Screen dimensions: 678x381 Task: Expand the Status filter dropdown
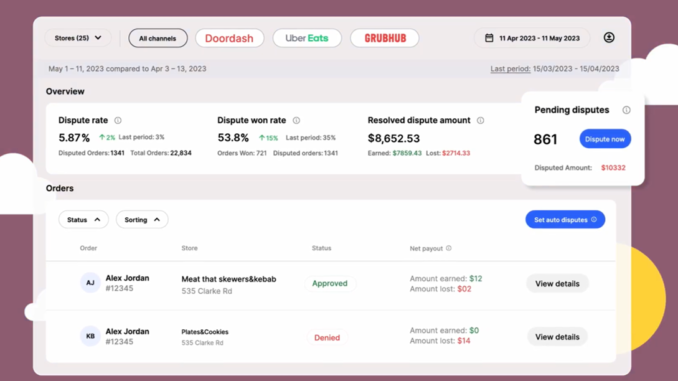click(x=83, y=220)
